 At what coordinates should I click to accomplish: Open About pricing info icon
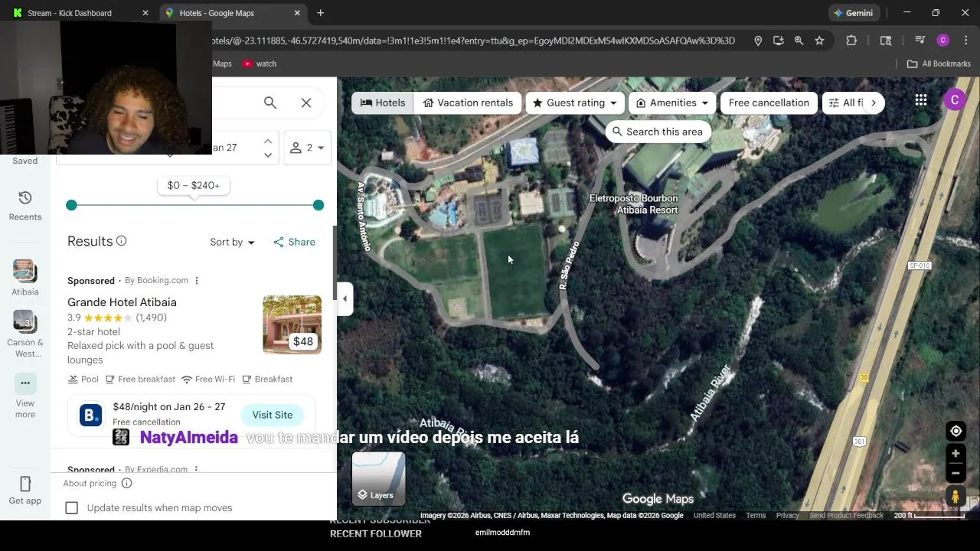pyautogui.click(x=127, y=483)
